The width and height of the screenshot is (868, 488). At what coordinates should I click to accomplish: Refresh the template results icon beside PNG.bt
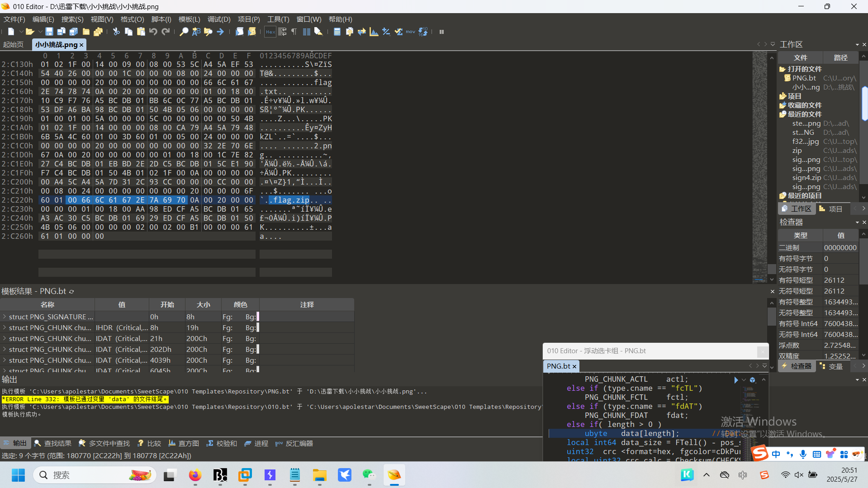pyautogui.click(x=71, y=292)
